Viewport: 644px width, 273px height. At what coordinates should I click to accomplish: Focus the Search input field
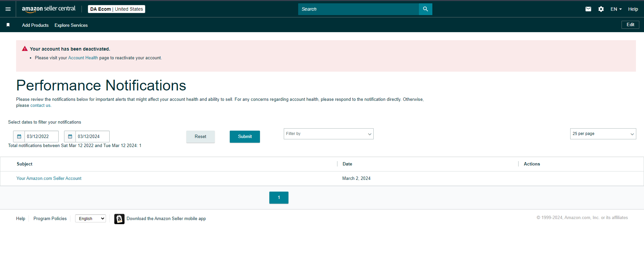click(359, 9)
